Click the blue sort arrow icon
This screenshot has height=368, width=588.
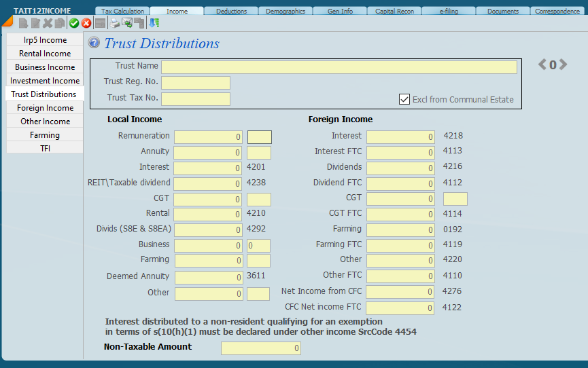[x=154, y=23]
